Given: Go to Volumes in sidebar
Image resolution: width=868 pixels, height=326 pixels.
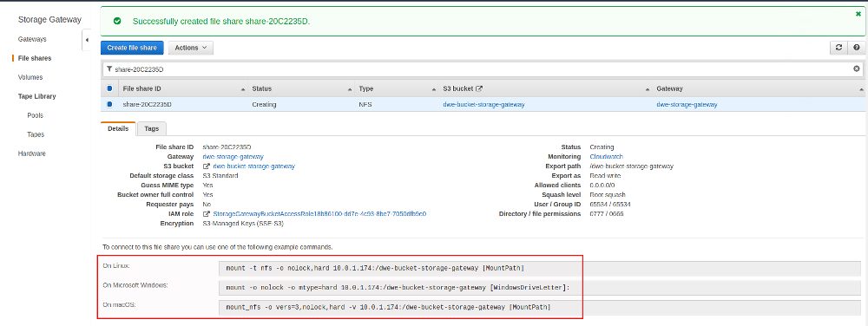Looking at the screenshot, I should 30,77.
